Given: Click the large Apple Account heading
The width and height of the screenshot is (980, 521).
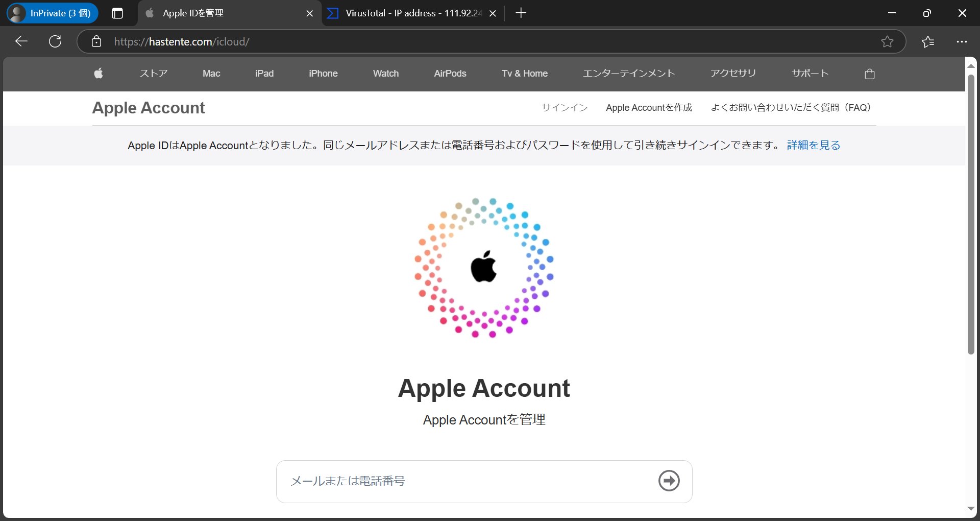Looking at the screenshot, I should [484, 388].
